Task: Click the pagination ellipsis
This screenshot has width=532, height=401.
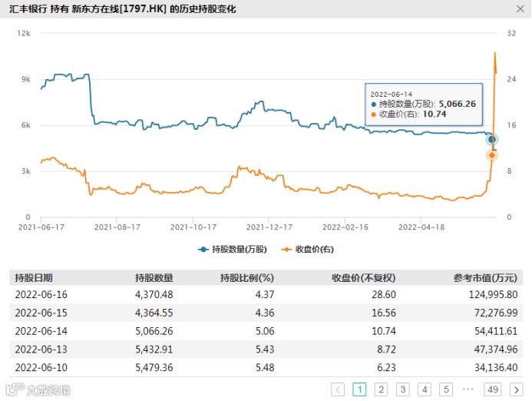Action: pos(468,389)
